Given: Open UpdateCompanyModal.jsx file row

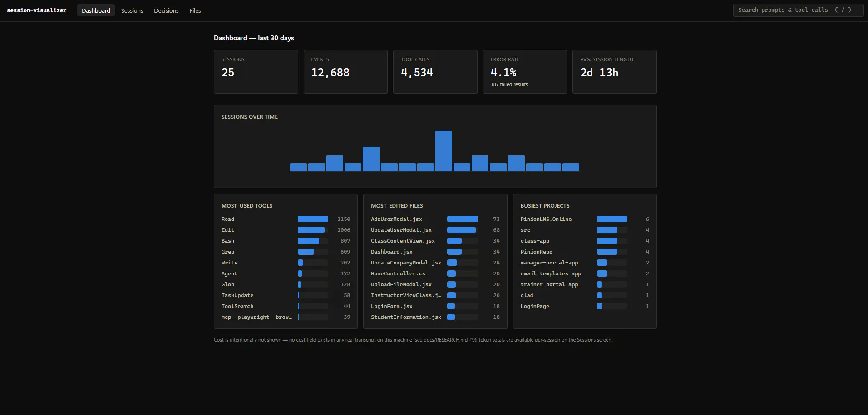Looking at the screenshot, I should pyautogui.click(x=435, y=263).
